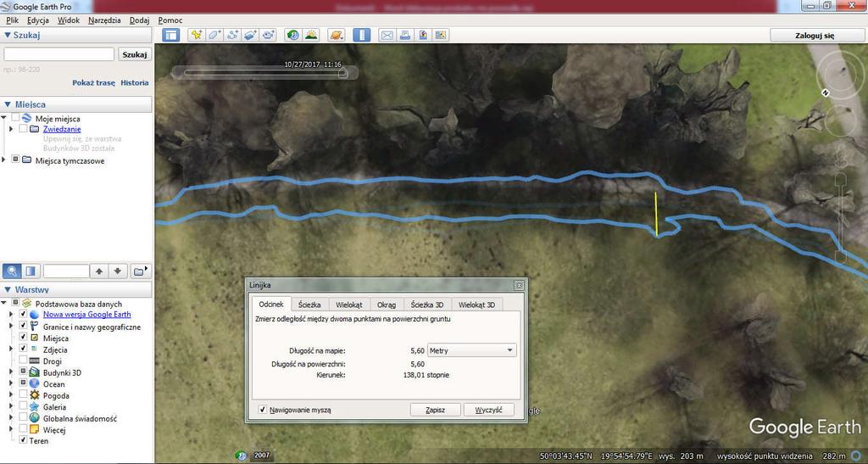View in Google Maps toolbar icon
Image resolution: width=868 pixels, height=464 pixels.
pos(441,35)
